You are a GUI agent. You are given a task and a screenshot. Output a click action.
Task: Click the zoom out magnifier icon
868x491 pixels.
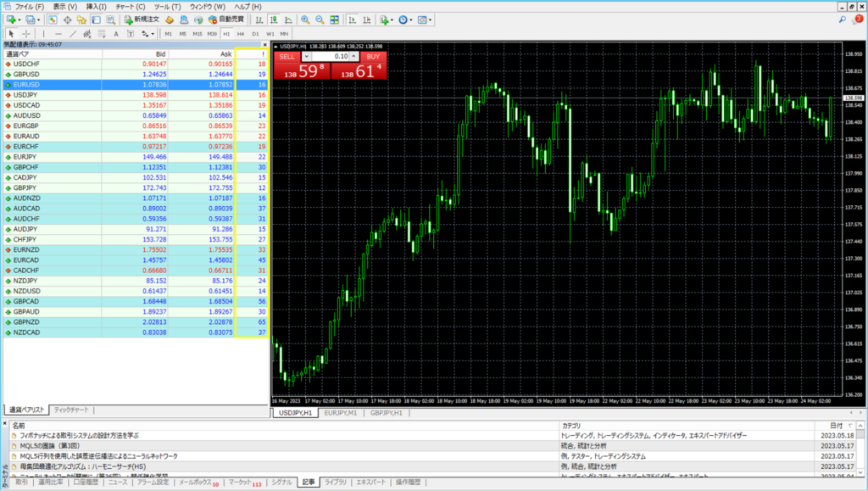coord(320,20)
